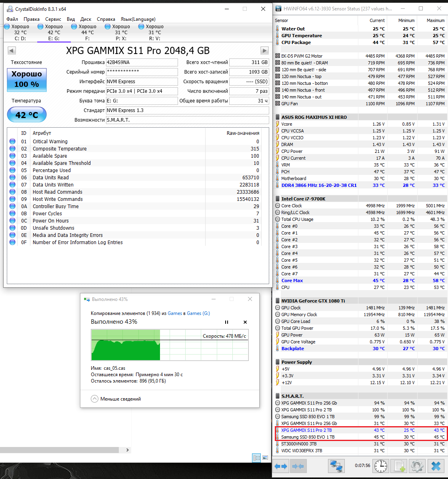Select the Critical Warning attribute row

(135, 141)
